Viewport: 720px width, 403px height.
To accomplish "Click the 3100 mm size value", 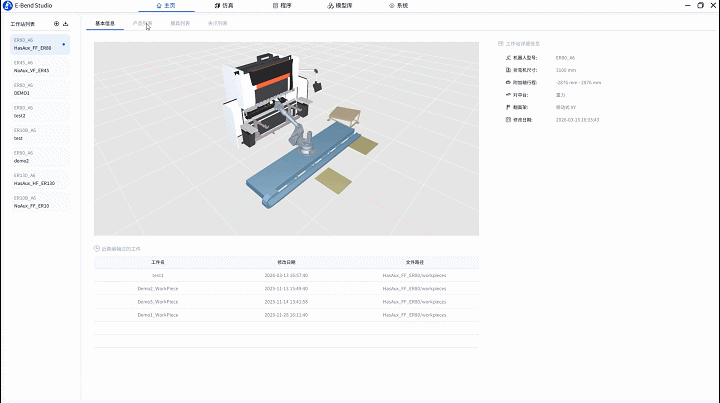I will [x=566, y=70].
